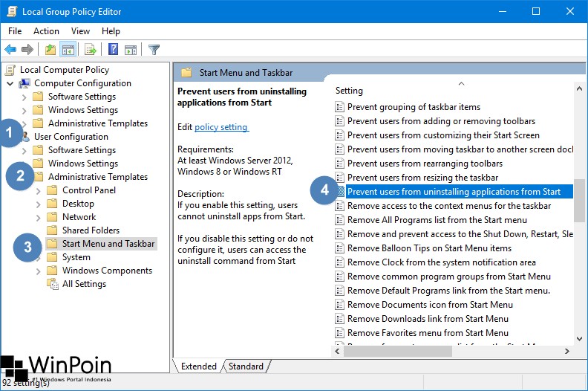The height and width of the screenshot is (391, 588).
Task: Select Remove common program groups from Start Menu
Action: pyautogui.click(x=449, y=277)
